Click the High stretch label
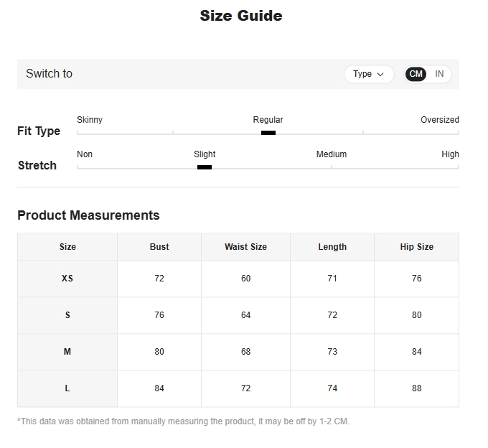 point(450,154)
